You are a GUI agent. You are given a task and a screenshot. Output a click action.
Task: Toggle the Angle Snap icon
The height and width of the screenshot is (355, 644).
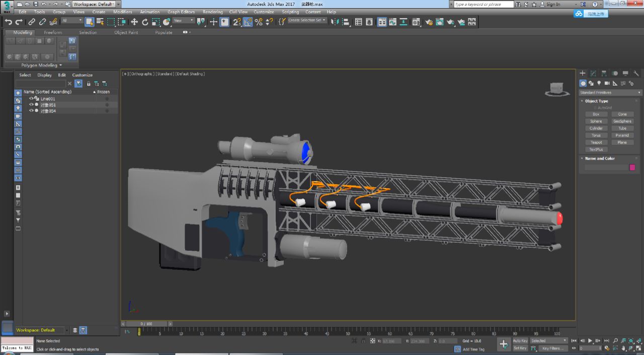coord(248,22)
